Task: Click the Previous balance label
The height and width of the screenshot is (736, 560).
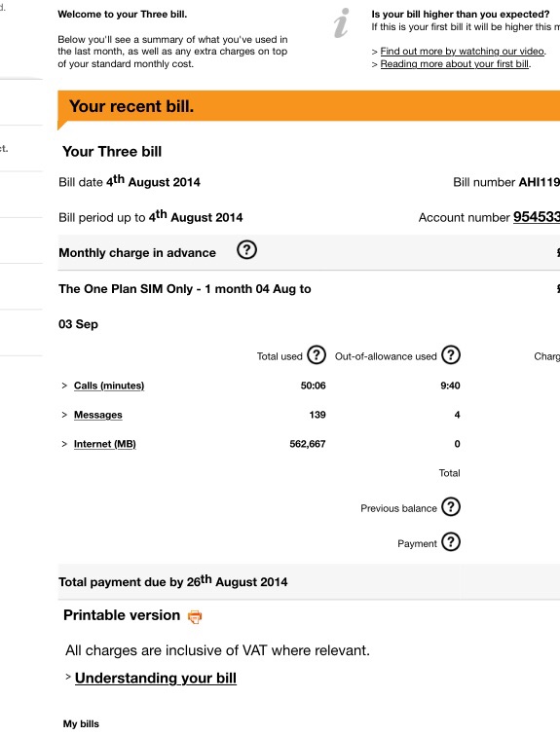Action: tap(398, 508)
